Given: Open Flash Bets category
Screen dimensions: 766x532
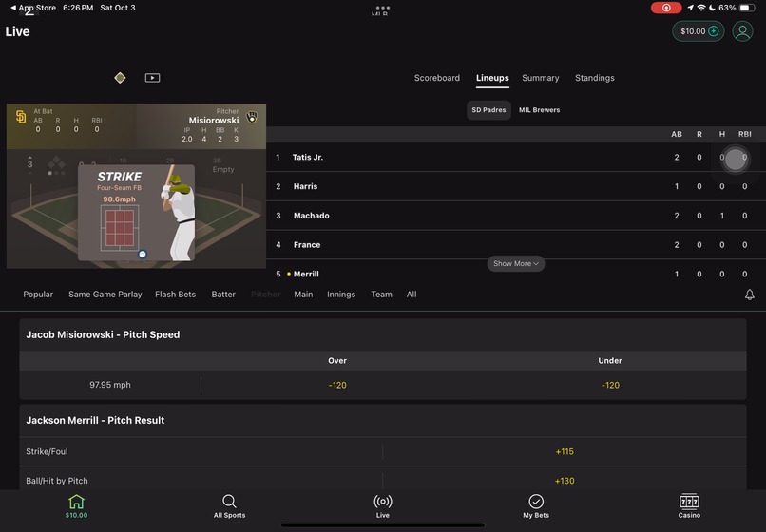Looking at the screenshot, I should [176, 294].
